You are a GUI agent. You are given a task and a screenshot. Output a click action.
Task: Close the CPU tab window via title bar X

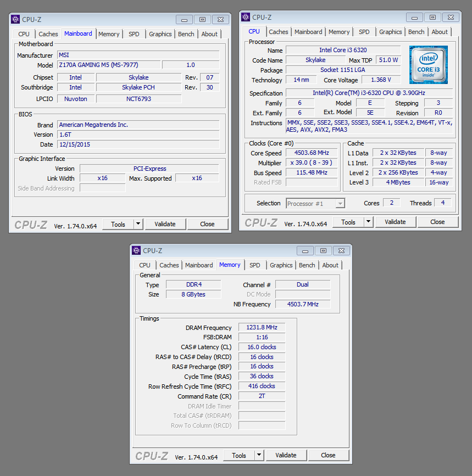(451, 18)
